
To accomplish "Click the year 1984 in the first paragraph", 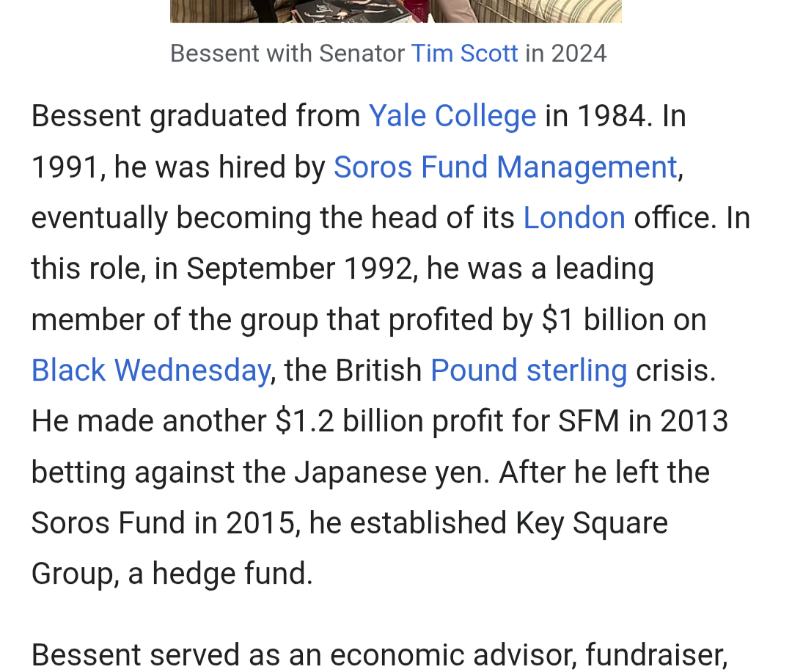I will 614,116.
